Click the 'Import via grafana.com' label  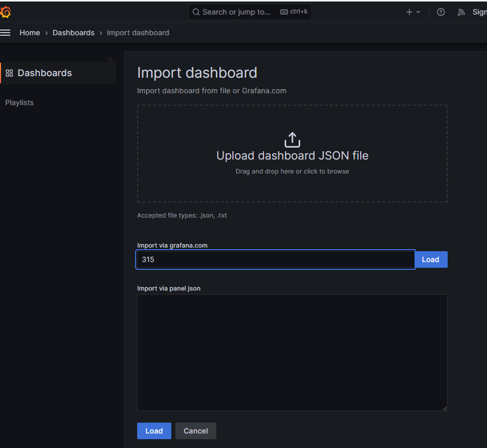coord(172,245)
